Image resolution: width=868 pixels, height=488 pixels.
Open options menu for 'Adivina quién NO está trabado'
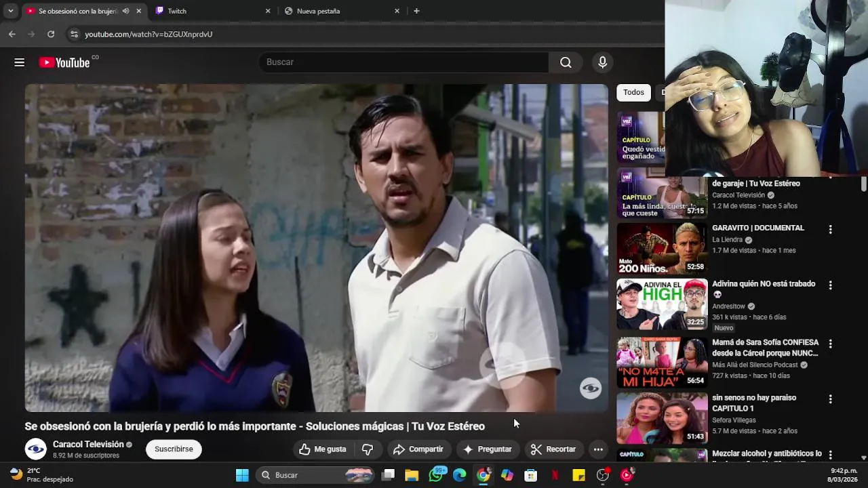pos(830,285)
